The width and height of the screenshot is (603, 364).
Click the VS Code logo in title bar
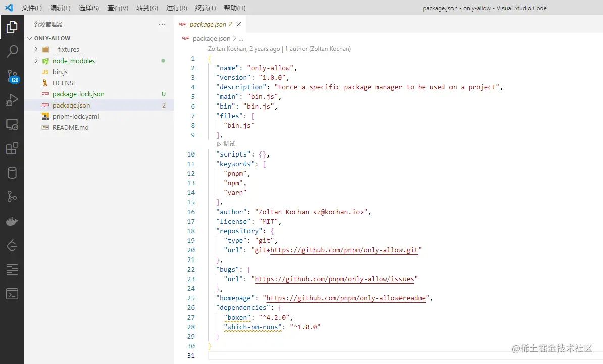click(9, 7)
